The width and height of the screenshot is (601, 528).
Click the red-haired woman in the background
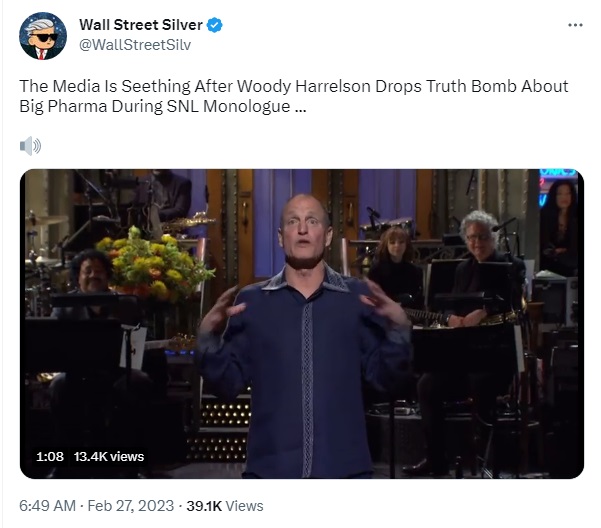[x=395, y=264]
